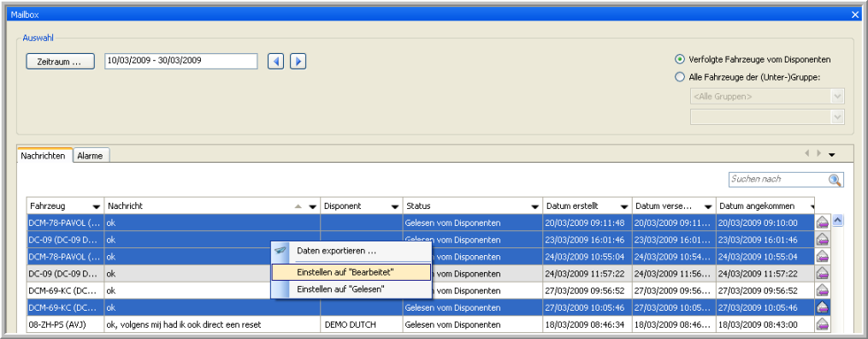The image size is (868, 339).
Task: Click the table scrollbar up arrow
Action: point(837,221)
